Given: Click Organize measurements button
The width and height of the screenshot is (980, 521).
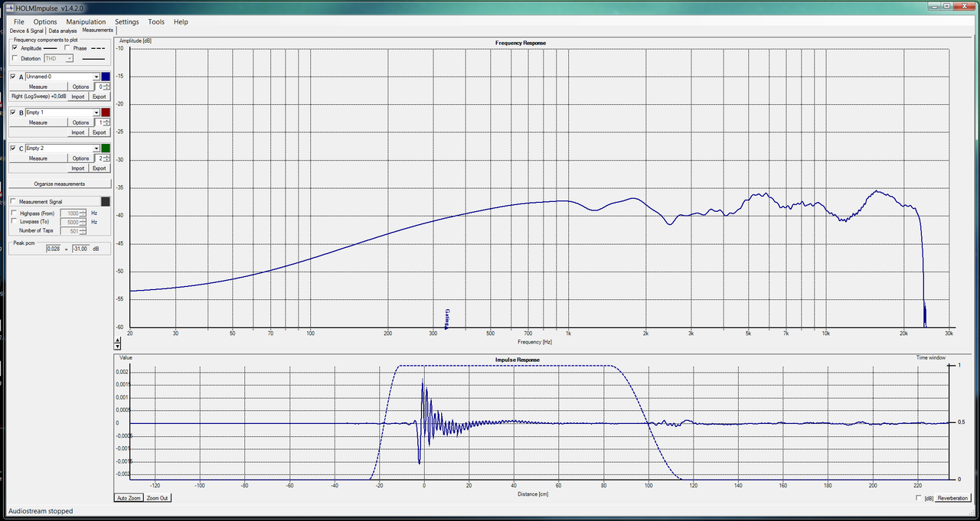Looking at the screenshot, I should pos(60,184).
